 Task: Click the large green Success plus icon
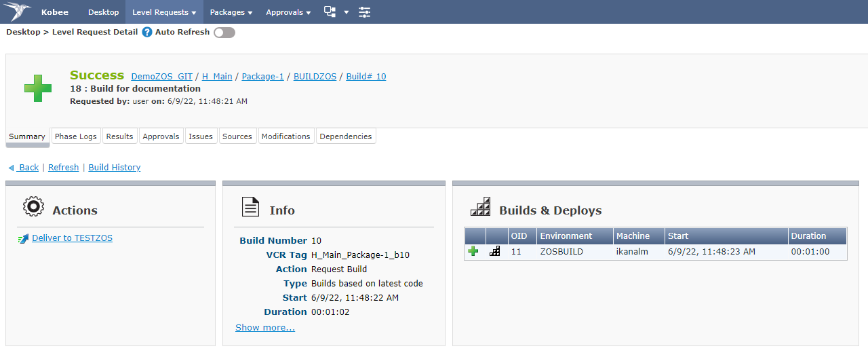point(38,89)
